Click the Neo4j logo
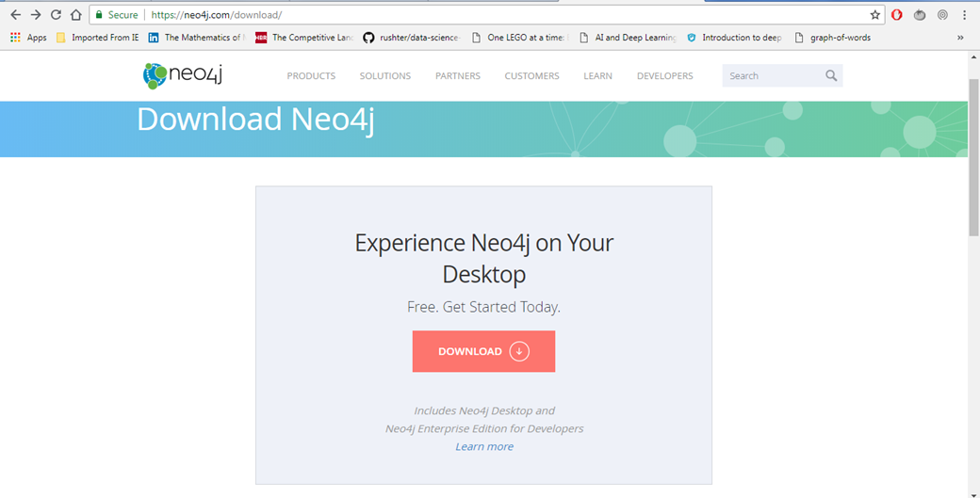The image size is (980, 498). [183, 75]
